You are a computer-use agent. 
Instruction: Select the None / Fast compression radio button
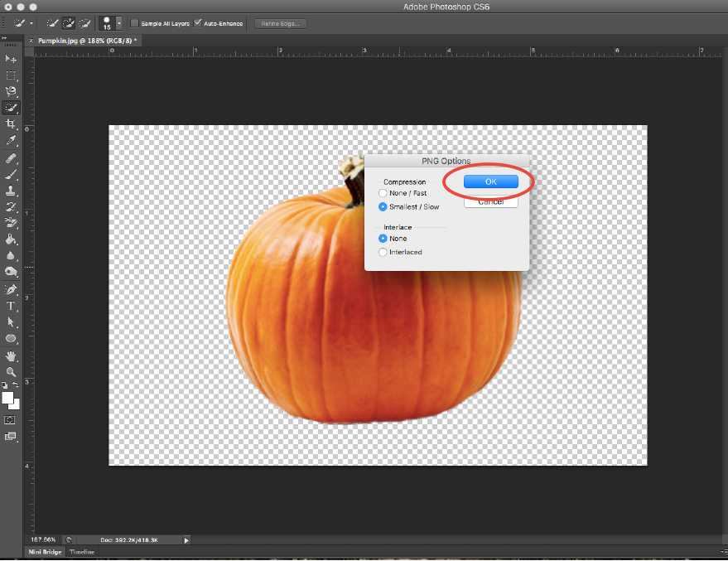pyautogui.click(x=382, y=192)
